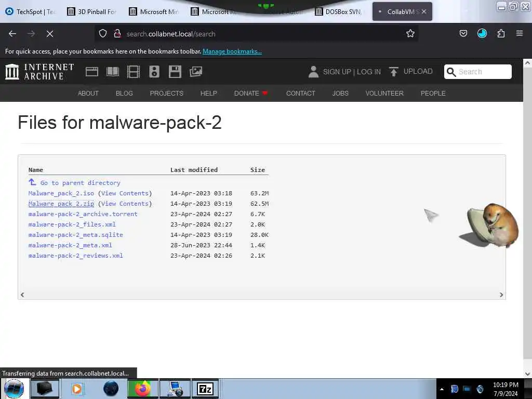Switch to the DOSBox SVN tab
Image resolution: width=532 pixels, height=399 pixels.
pyautogui.click(x=339, y=11)
